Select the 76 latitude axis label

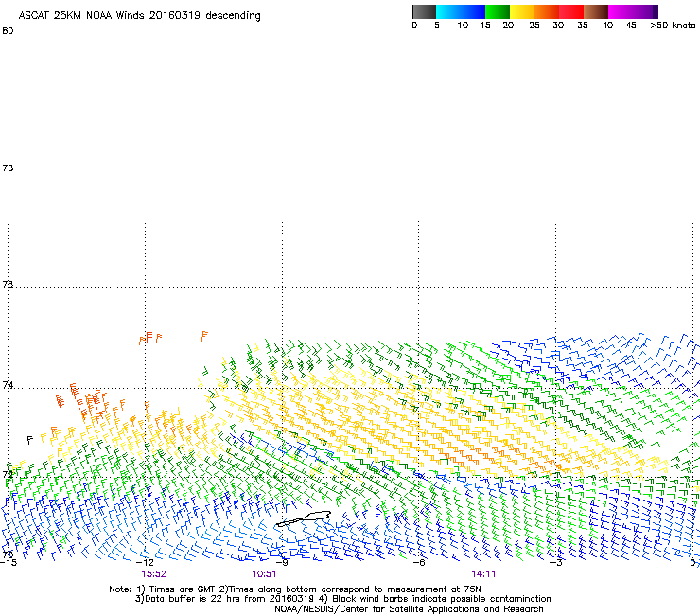pos(8,284)
